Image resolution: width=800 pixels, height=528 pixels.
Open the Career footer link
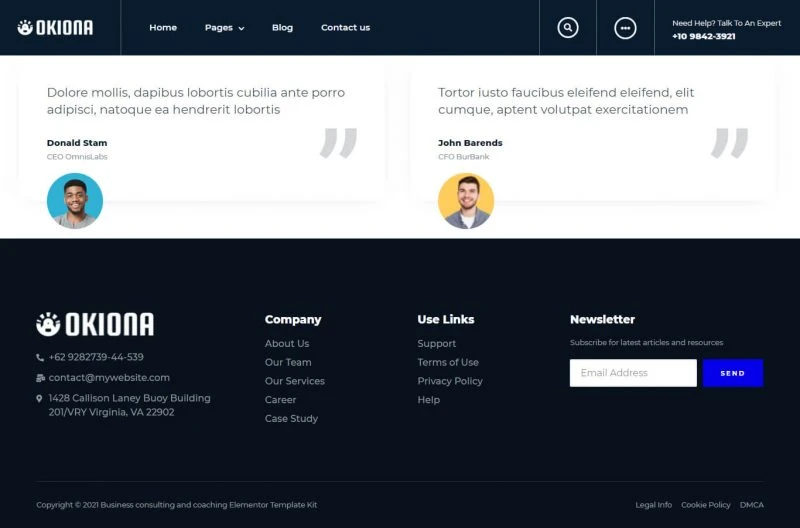click(x=280, y=400)
